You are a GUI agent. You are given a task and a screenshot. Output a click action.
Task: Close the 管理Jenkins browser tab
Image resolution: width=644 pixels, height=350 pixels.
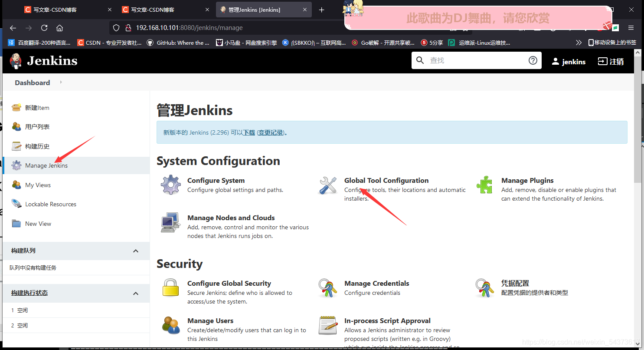click(304, 10)
